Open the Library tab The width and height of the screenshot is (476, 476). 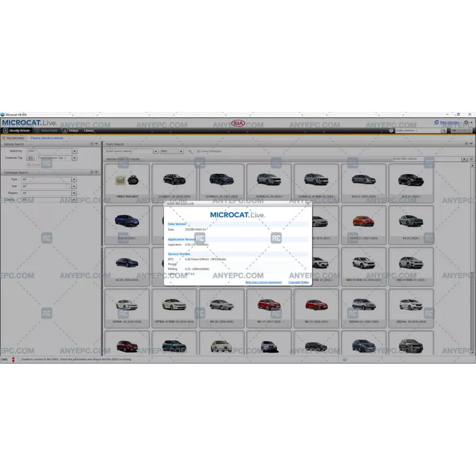pyautogui.click(x=89, y=130)
